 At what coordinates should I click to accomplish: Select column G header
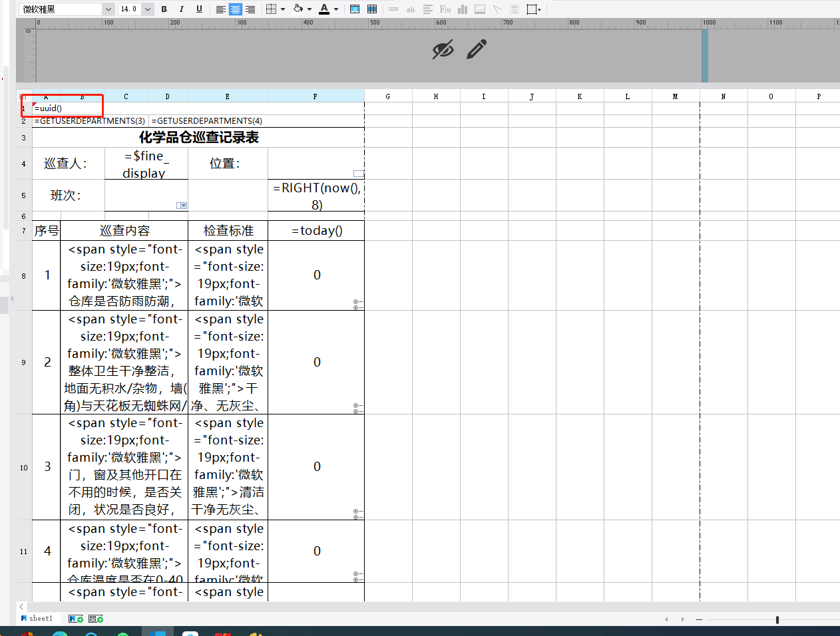pyautogui.click(x=388, y=96)
